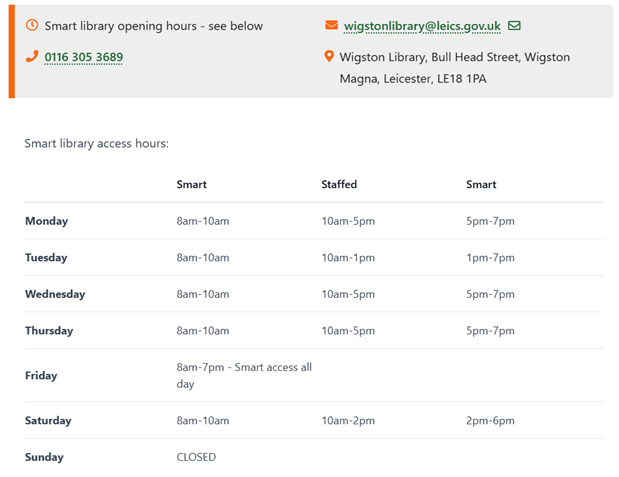Click the Staffed column header
Viewport: 619px width, 477px height.
(x=339, y=185)
